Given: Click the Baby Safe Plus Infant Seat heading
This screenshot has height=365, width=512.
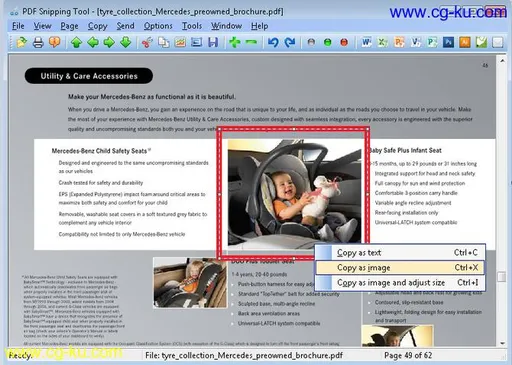Looking at the screenshot, I should (x=405, y=150).
